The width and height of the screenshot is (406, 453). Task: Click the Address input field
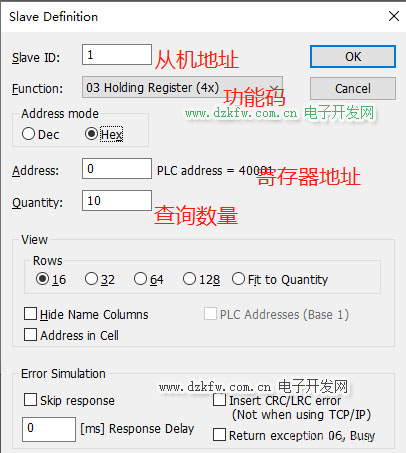[117, 169]
